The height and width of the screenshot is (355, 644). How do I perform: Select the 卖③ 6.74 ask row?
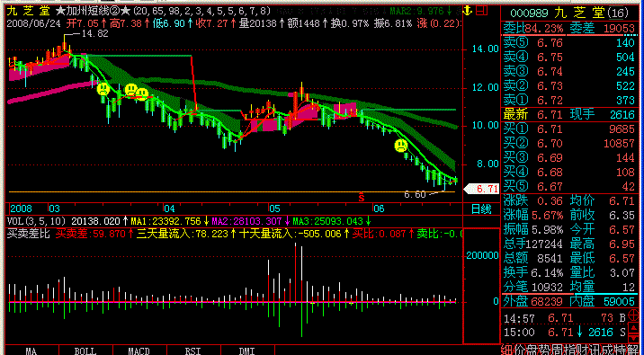(x=569, y=72)
